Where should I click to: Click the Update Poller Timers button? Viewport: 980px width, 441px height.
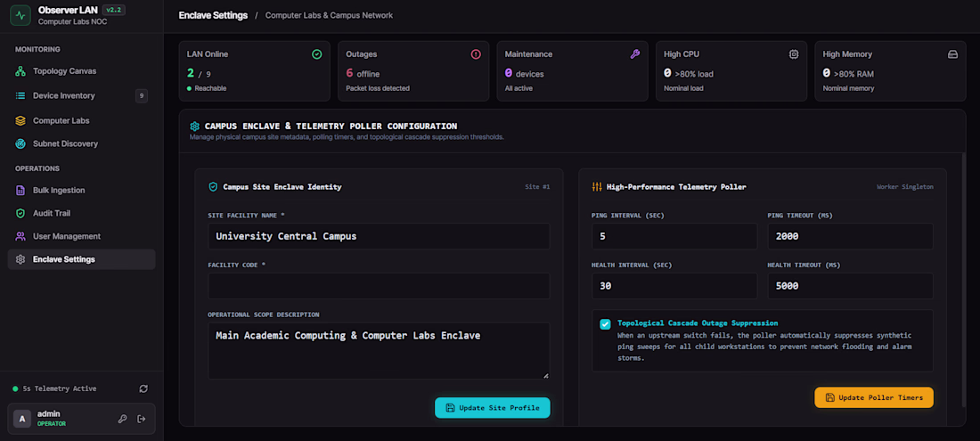[x=874, y=397]
